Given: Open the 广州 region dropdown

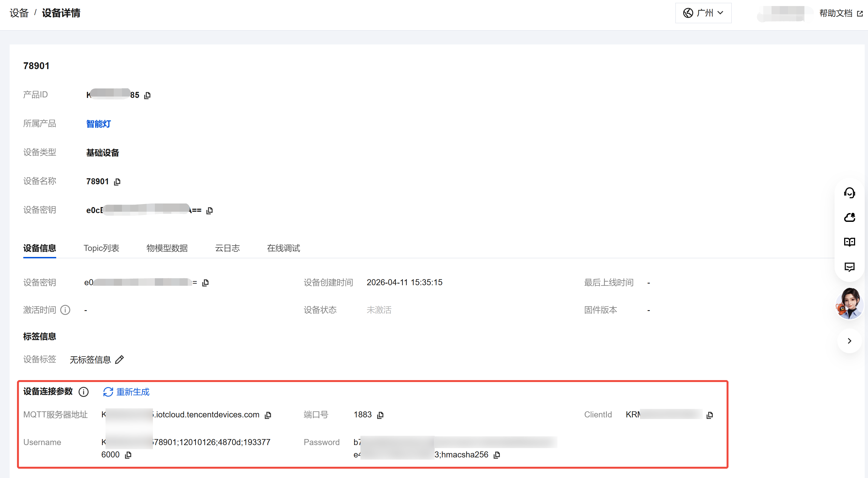Looking at the screenshot, I should click(703, 13).
